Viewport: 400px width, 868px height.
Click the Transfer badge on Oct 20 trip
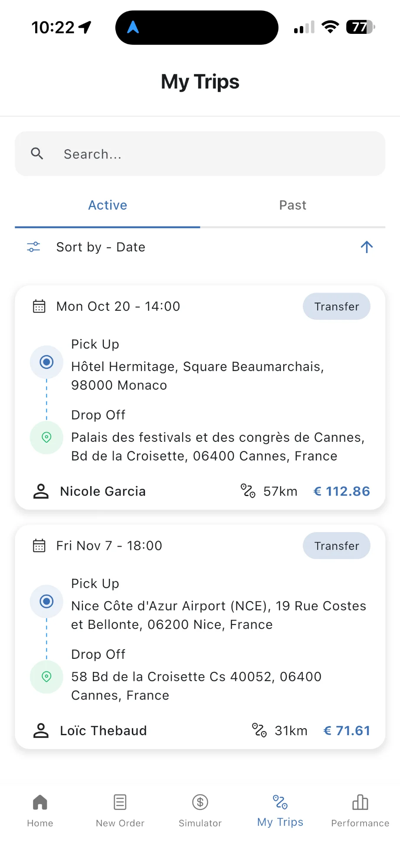coord(336,306)
